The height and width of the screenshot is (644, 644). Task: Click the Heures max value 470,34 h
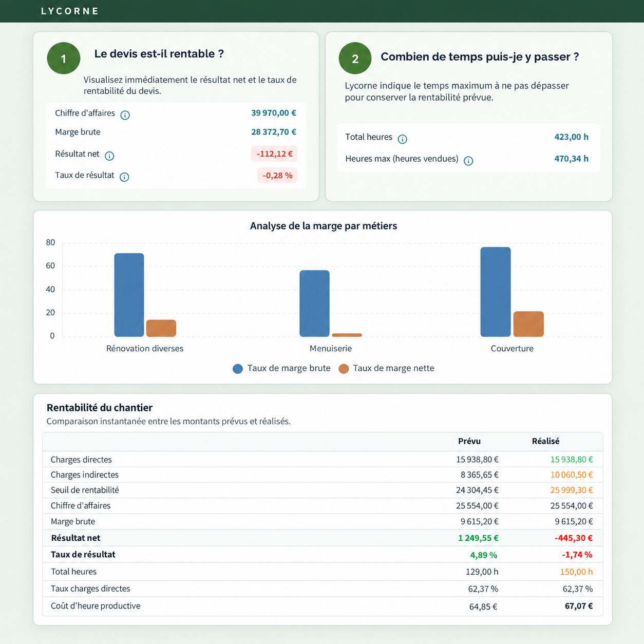[572, 159]
